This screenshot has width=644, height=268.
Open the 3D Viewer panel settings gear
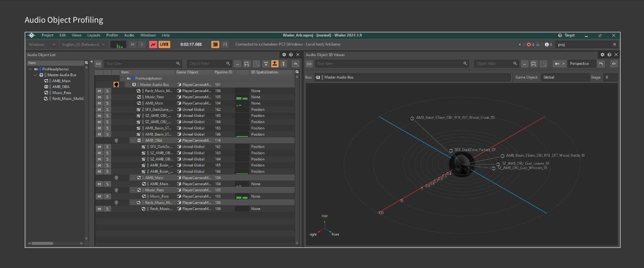click(602, 55)
